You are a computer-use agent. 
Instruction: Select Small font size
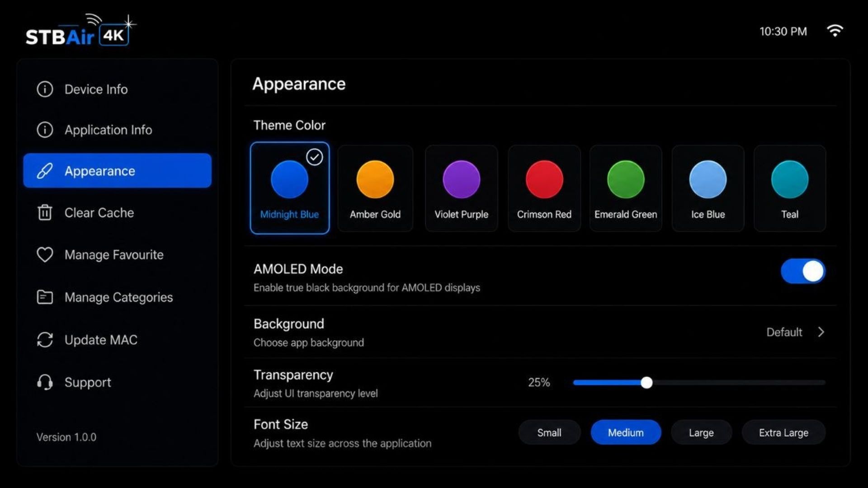(x=549, y=432)
